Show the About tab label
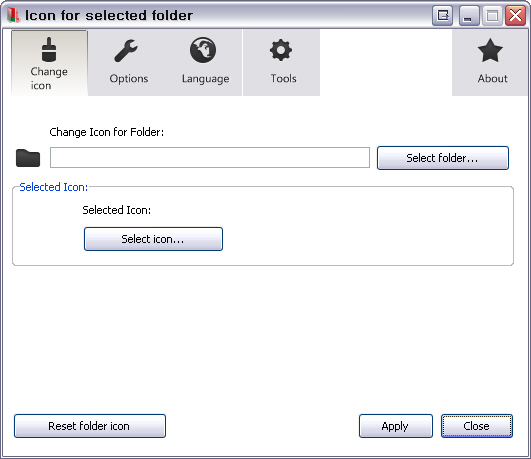The height and width of the screenshot is (459, 531). (x=492, y=79)
